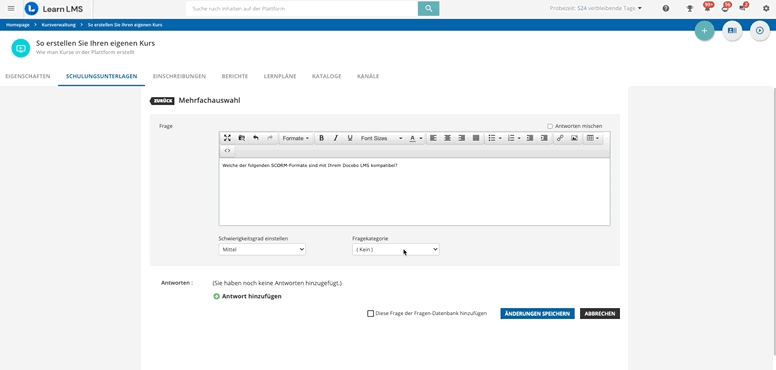Open bullet list style arrow
The height and width of the screenshot is (370, 776).
(500, 138)
